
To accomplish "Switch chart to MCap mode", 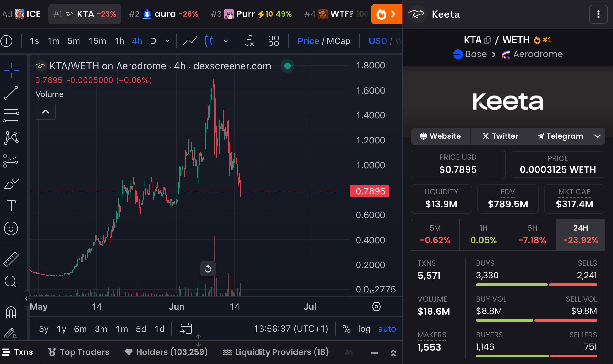I will tap(338, 41).
